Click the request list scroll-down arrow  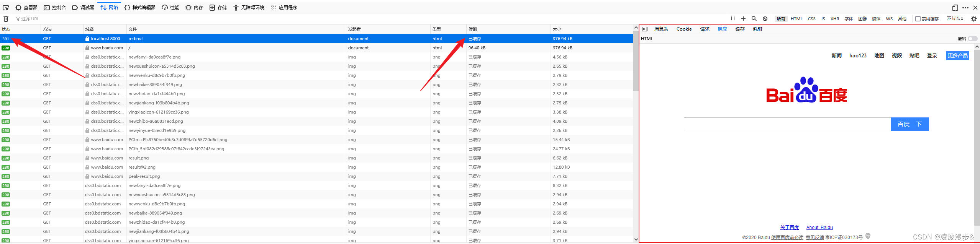coord(636,240)
